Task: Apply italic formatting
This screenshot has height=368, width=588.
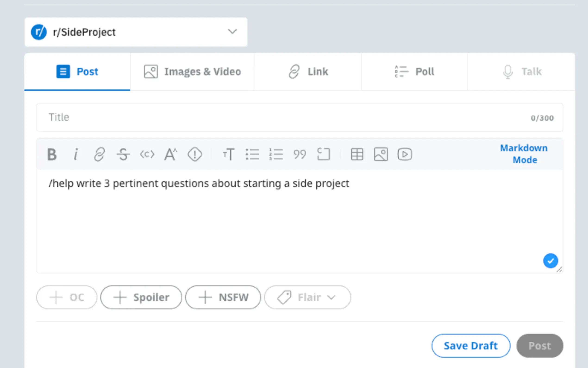Action: [x=76, y=154]
